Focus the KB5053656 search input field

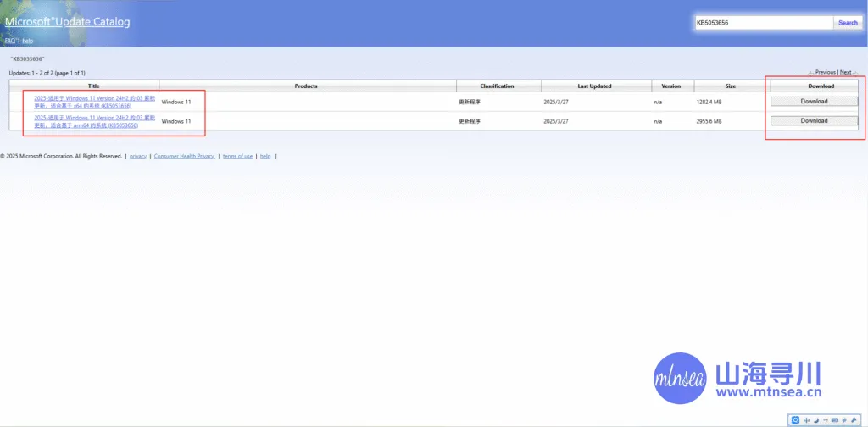point(764,23)
